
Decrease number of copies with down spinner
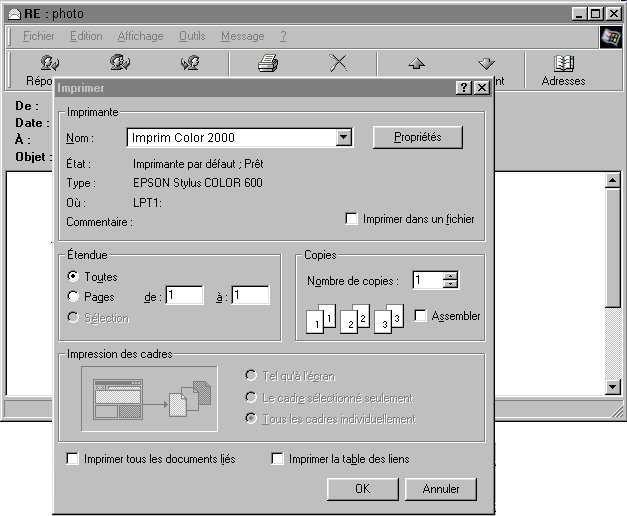pyautogui.click(x=450, y=284)
